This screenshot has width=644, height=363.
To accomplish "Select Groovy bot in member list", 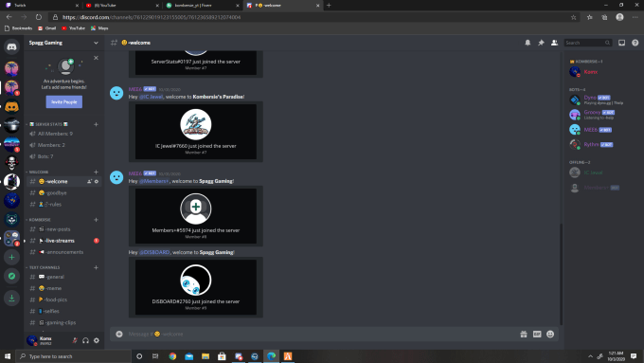I will click(x=603, y=115).
